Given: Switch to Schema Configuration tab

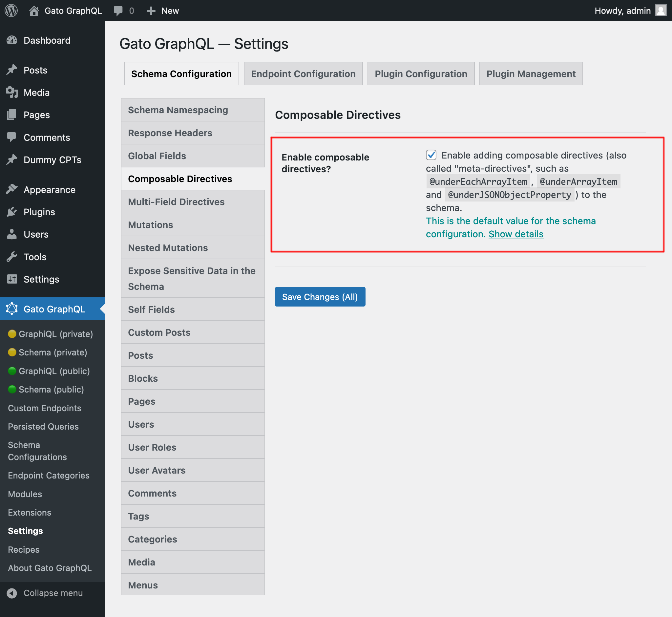Looking at the screenshot, I should click(181, 74).
